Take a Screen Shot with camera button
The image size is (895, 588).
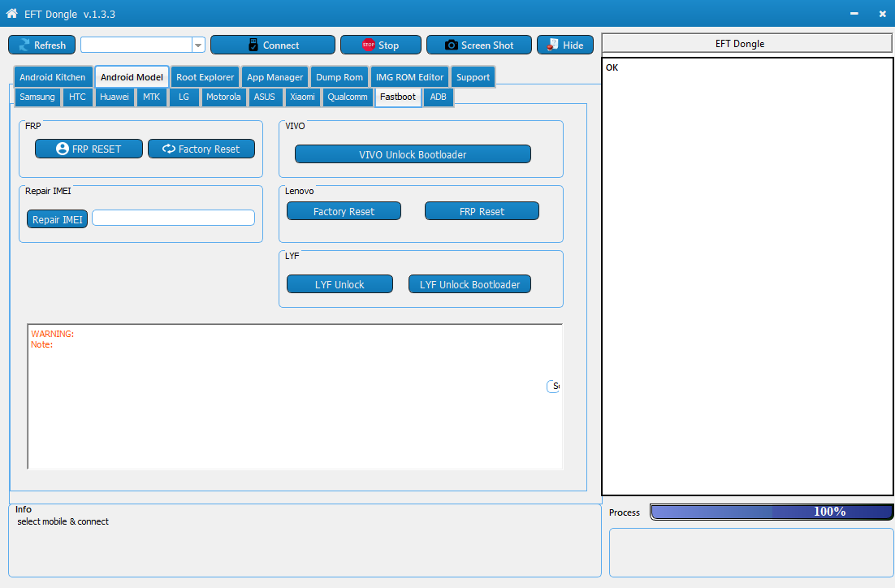tap(479, 45)
